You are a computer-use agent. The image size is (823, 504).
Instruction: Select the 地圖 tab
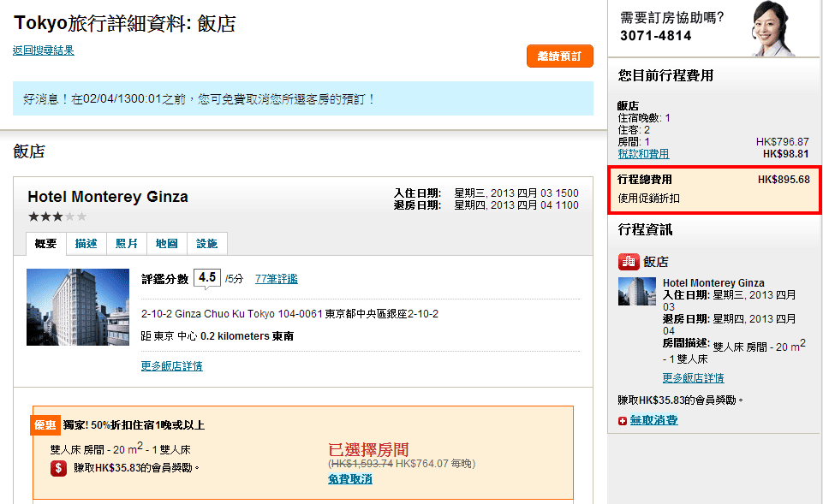point(166,244)
